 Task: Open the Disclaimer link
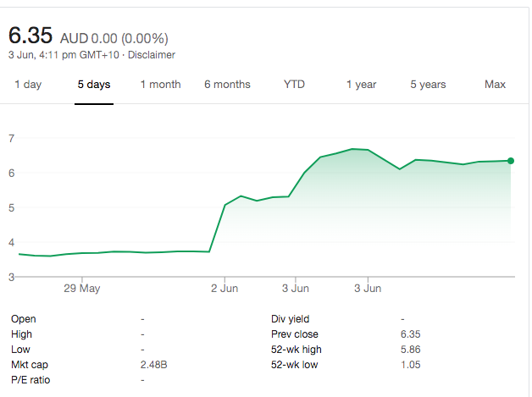click(151, 55)
